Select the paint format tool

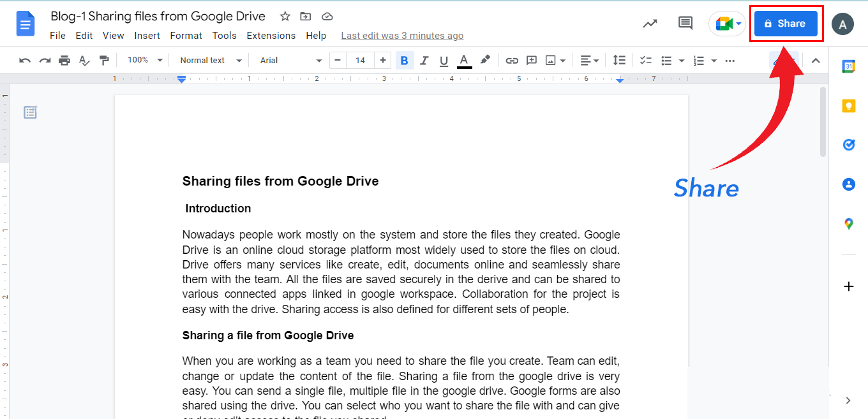(104, 61)
